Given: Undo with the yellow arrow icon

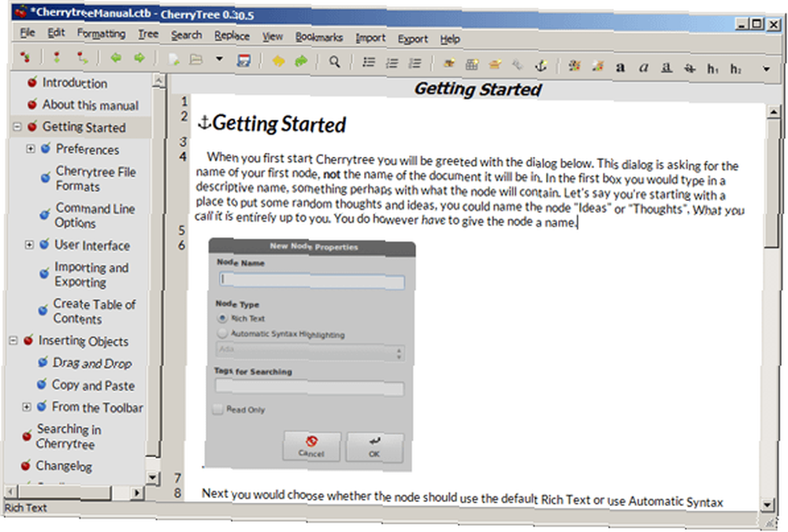Looking at the screenshot, I should point(278,61).
